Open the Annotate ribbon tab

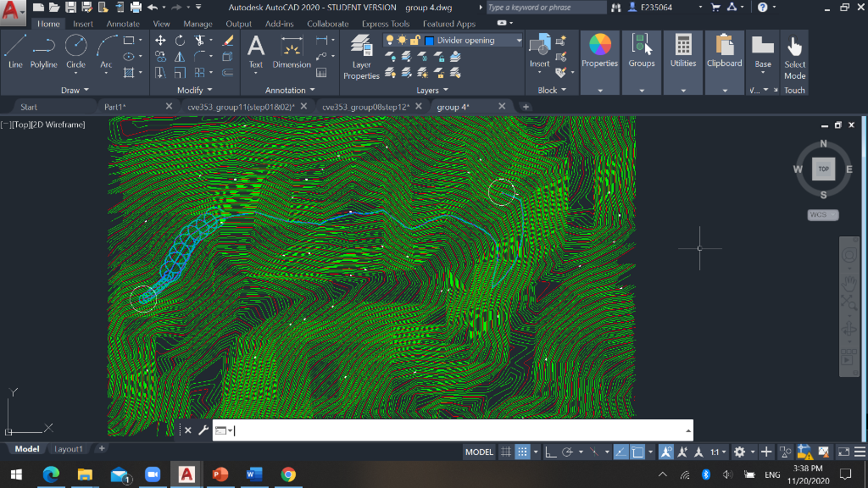tap(123, 24)
